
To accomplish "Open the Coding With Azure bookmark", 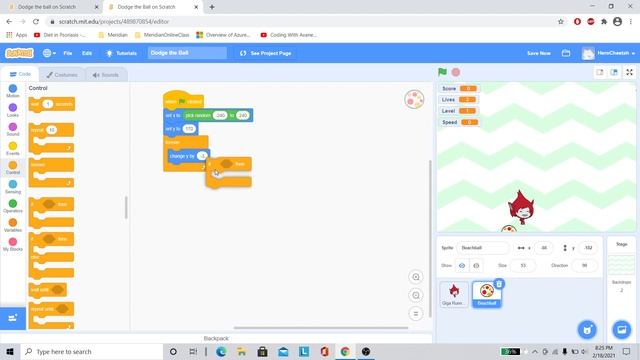I will 289,35.
